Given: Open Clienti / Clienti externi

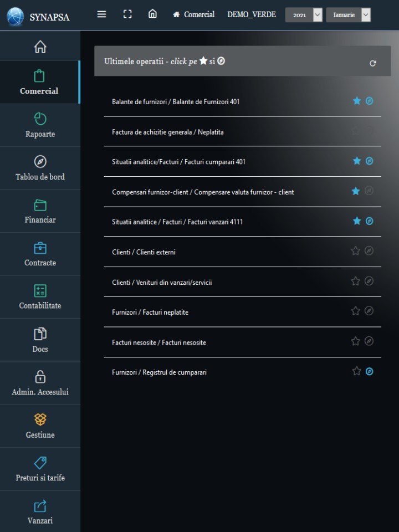Looking at the screenshot, I should (x=144, y=252).
